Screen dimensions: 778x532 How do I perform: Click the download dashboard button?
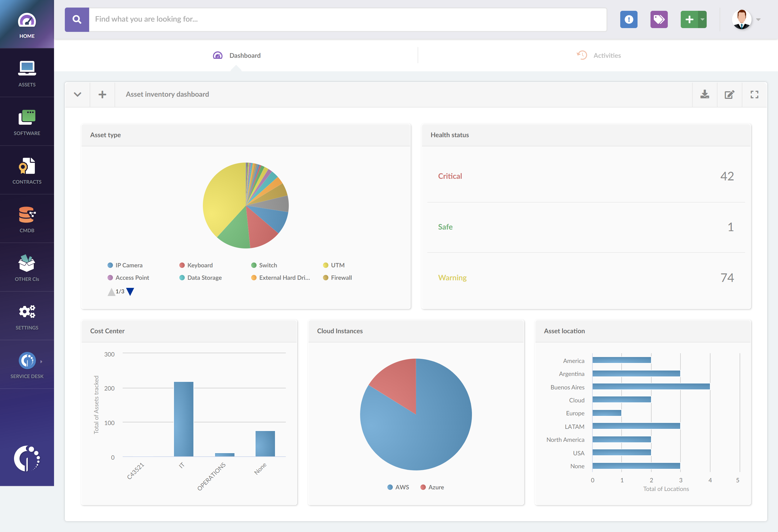705,94
